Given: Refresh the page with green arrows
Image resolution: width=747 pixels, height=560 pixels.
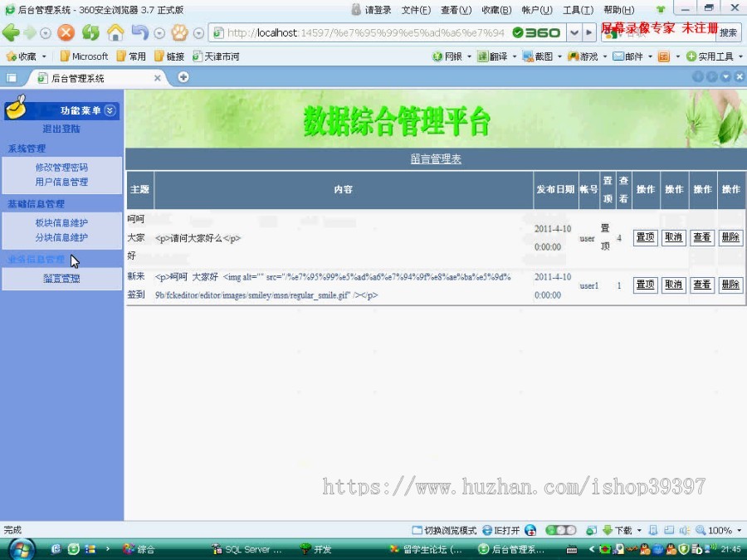Looking at the screenshot, I should 90,32.
